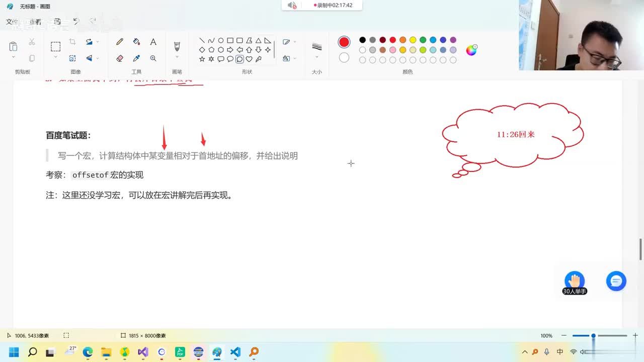Select Color 1 foreground red circle
This screenshot has height=362, width=644.
pos(344,42)
